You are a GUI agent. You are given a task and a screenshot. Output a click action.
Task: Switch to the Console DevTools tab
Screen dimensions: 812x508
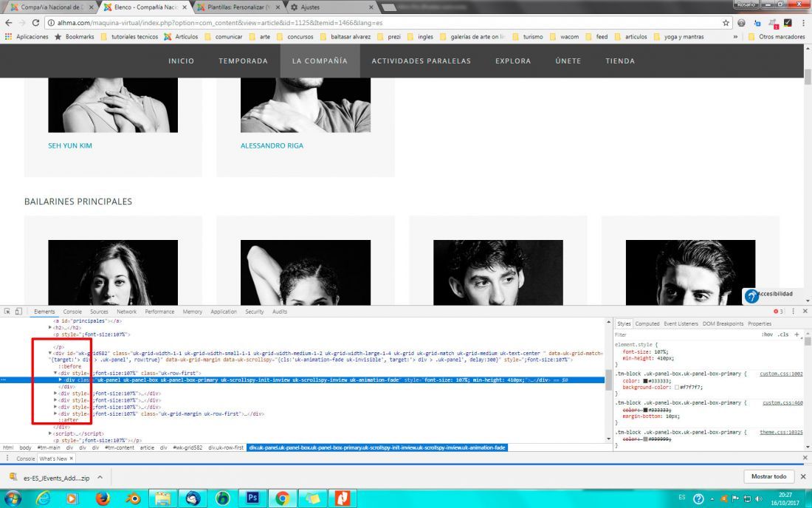click(x=72, y=312)
